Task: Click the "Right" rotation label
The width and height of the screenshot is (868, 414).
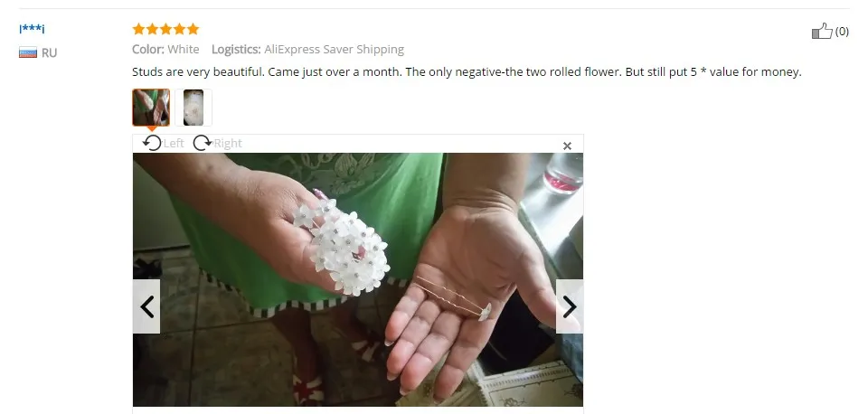Action: click(228, 144)
